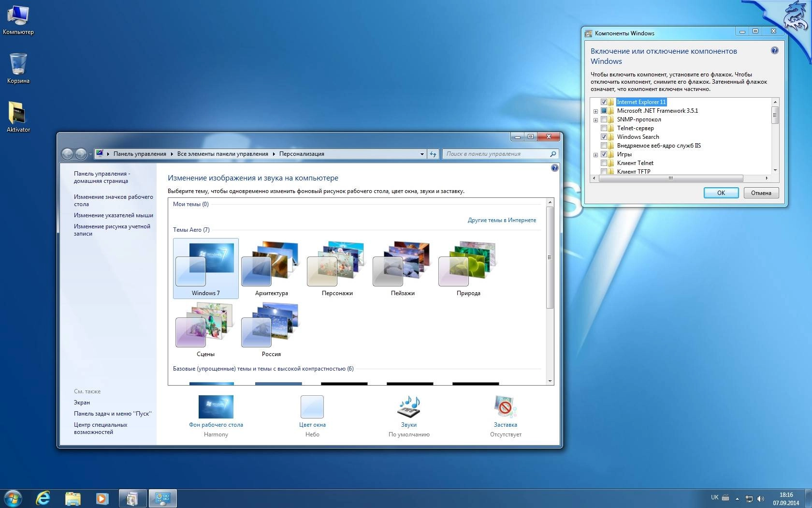Open Фон рабочего стола settings icon
The image size is (812, 508).
[216, 406]
